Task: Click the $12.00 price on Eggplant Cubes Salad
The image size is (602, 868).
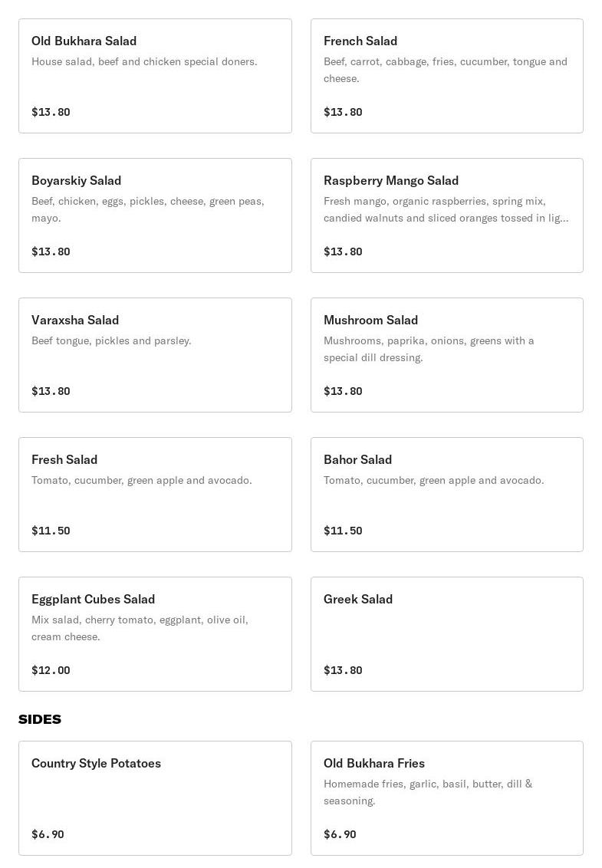Action: (51, 670)
